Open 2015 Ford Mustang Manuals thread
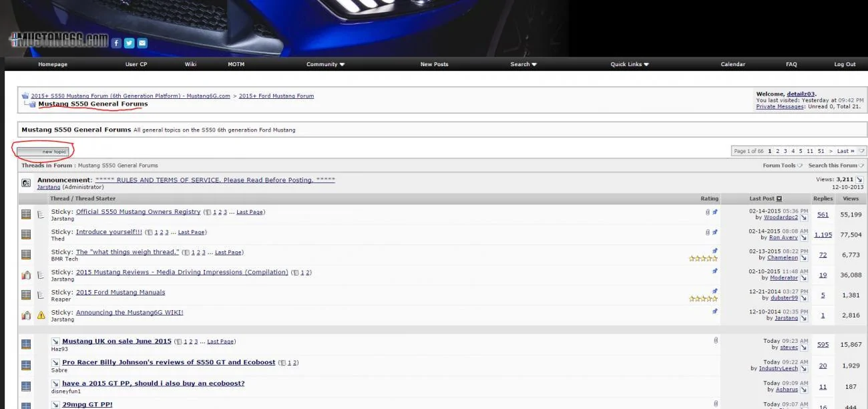The width and height of the screenshot is (868, 409). point(120,292)
